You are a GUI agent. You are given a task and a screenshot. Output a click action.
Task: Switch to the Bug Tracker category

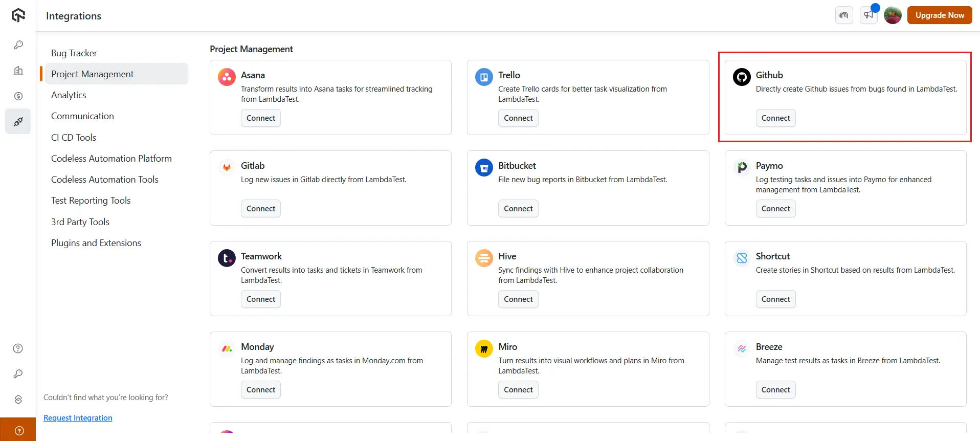point(74,53)
